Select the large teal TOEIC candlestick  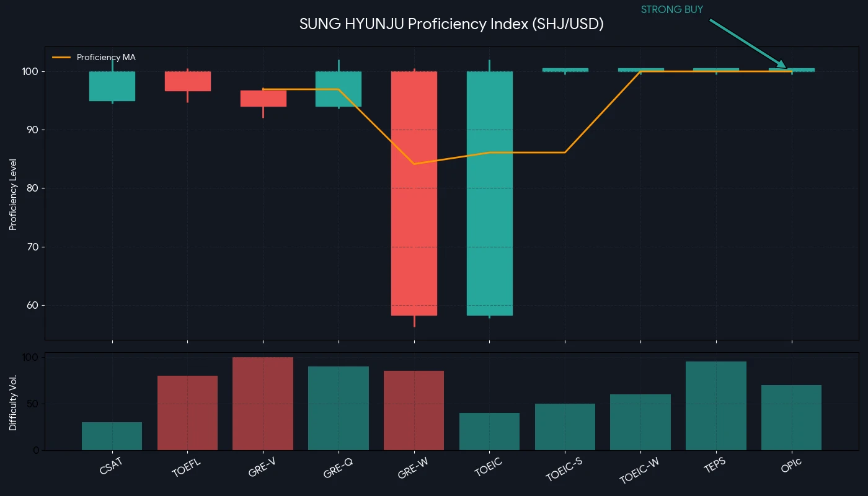pyautogui.click(x=490, y=193)
